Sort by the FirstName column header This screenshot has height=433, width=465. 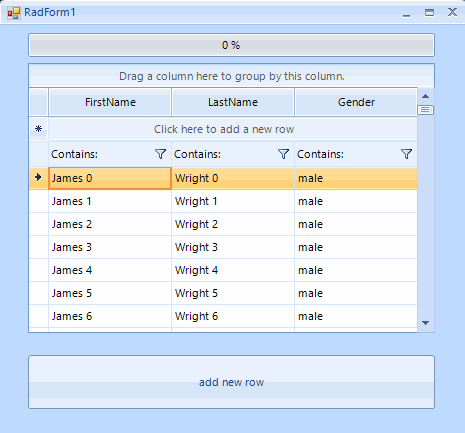(x=110, y=102)
